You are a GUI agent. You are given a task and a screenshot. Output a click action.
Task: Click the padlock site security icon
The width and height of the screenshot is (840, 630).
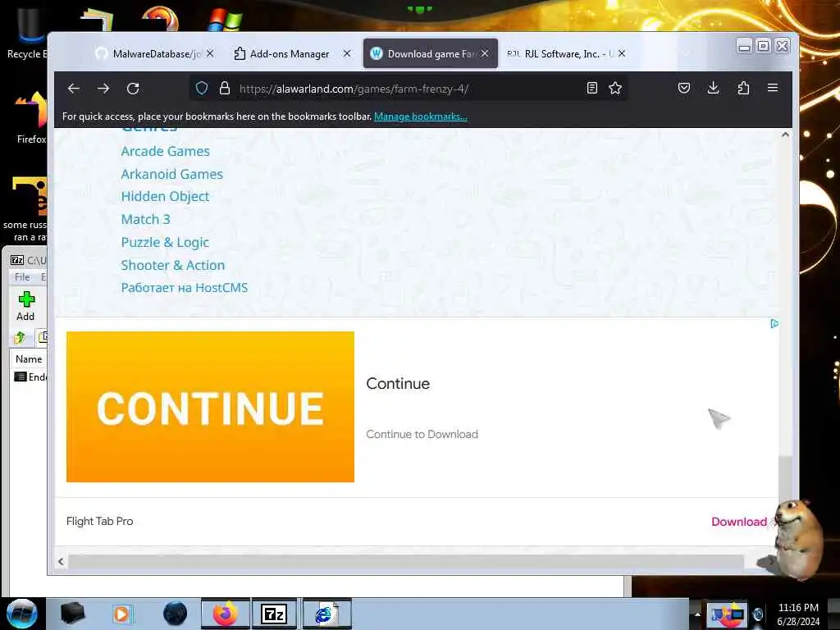225,89
